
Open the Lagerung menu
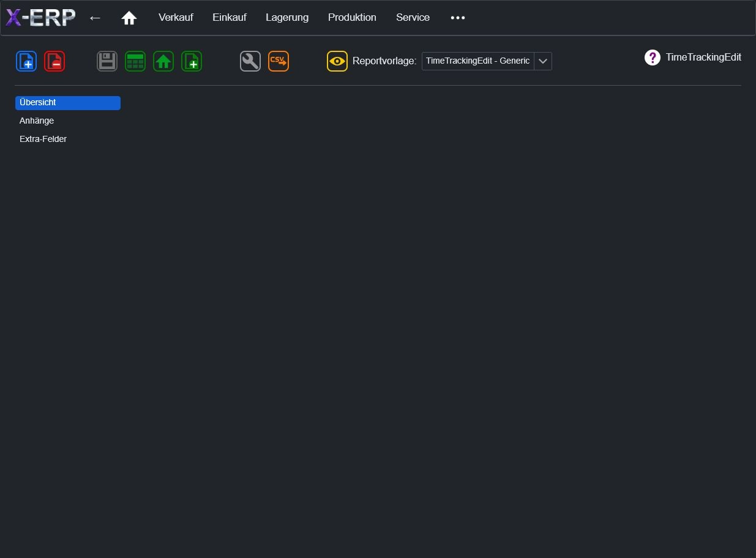click(287, 18)
